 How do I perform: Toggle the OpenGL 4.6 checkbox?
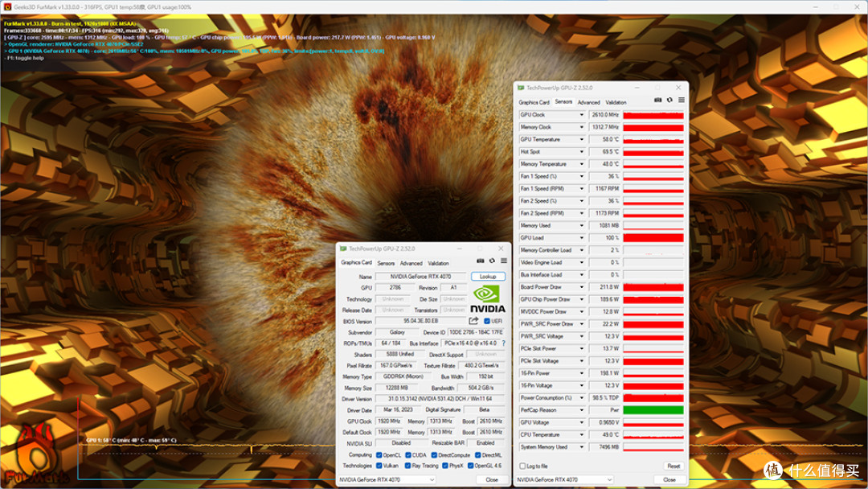click(x=470, y=466)
